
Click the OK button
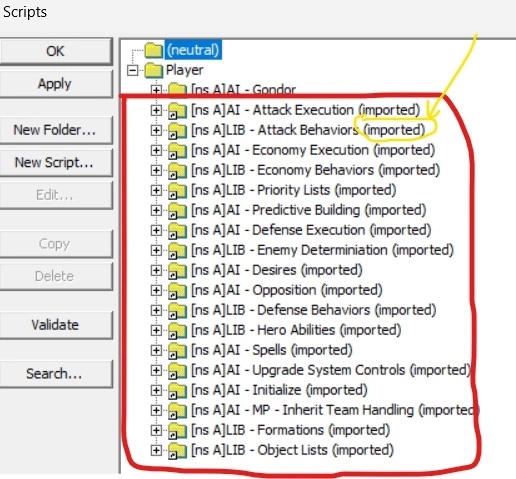pyautogui.click(x=56, y=51)
